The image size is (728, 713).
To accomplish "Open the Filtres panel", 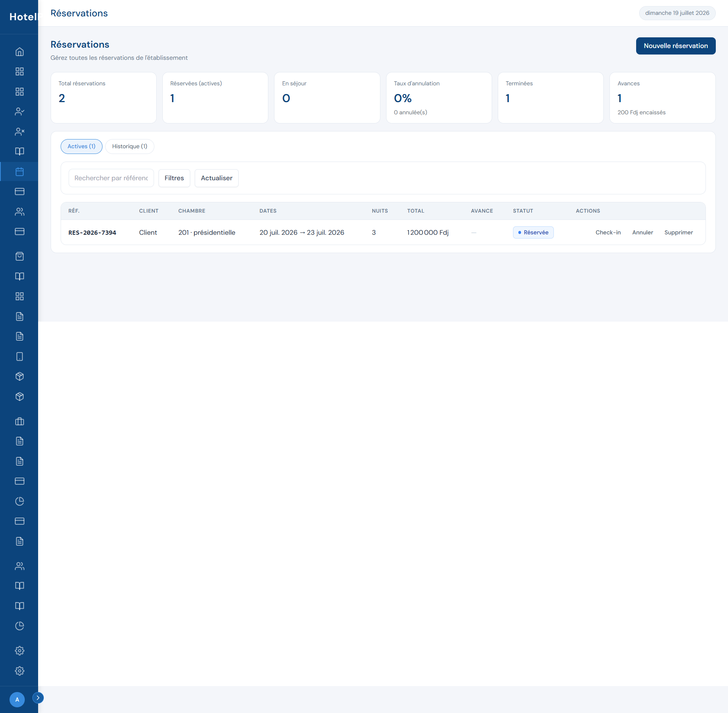I will [x=174, y=178].
